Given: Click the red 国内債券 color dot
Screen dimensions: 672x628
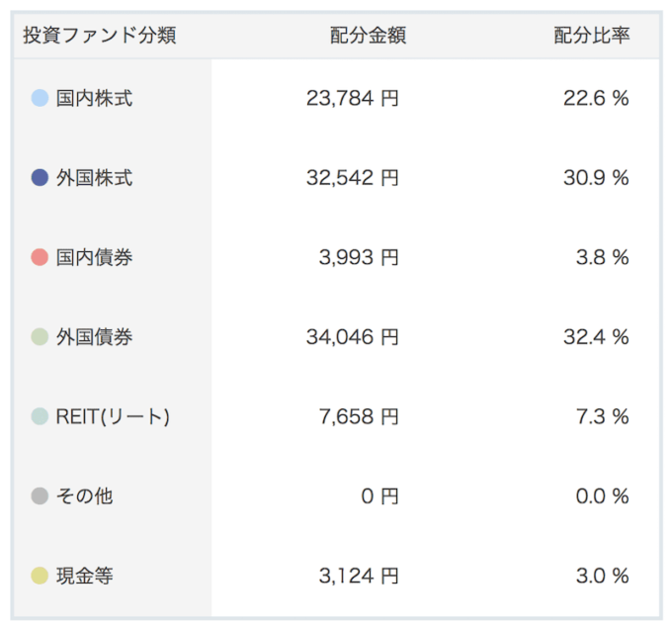Looking at the screenshot, I should pos(40,257).
